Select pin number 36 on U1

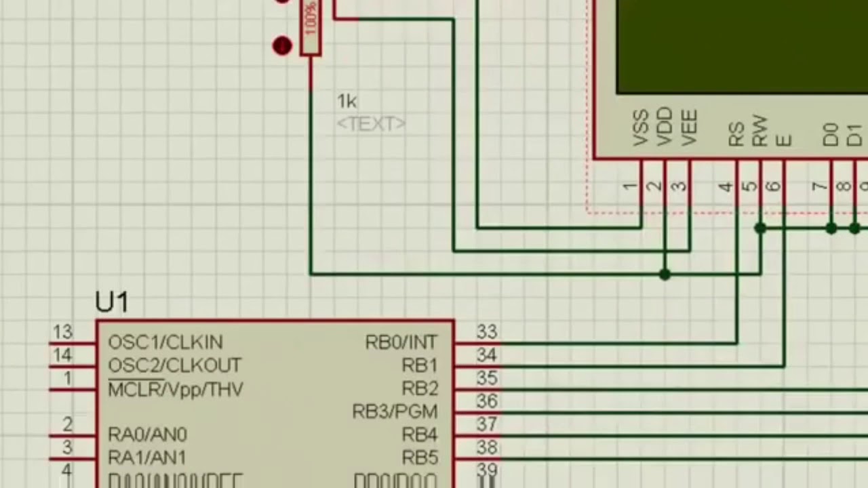(487, 401)
